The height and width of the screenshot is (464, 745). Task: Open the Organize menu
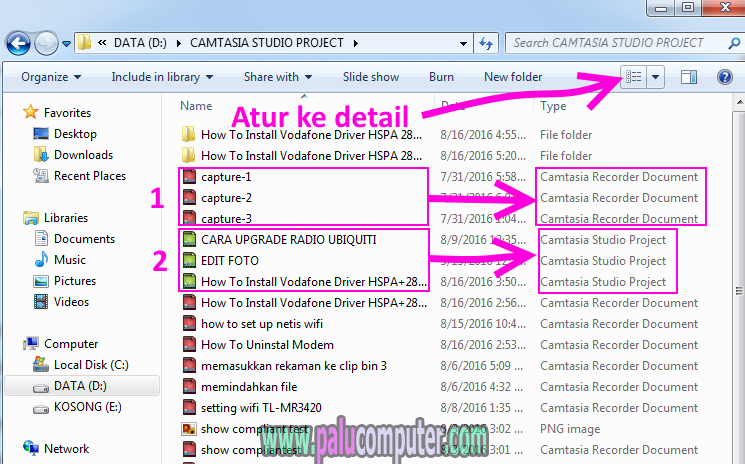(x=51, y=77)
